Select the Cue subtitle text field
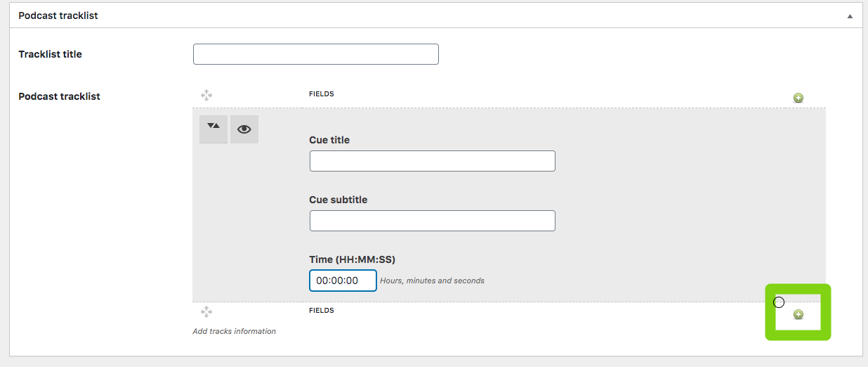This screenshot has height=367, width=868. (x=433, y=221)
